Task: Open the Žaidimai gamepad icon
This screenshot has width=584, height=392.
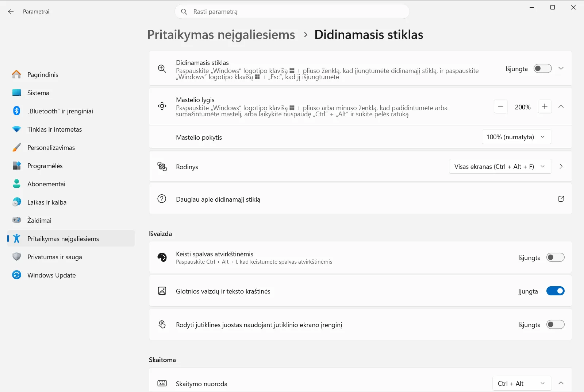Action: tap(17, 220)
